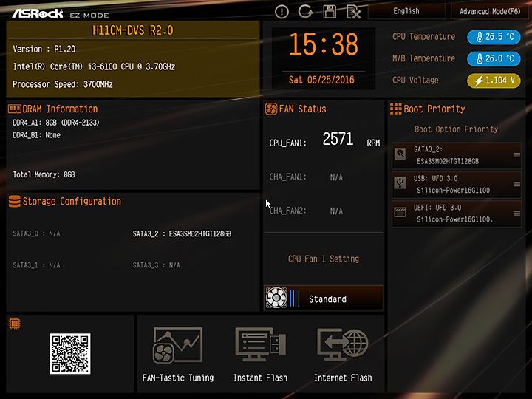This screenshot has width=532, height=399.
Task: Click drag handle on UEFI: UFD boot entry
Action: click(x=516, y=214)
